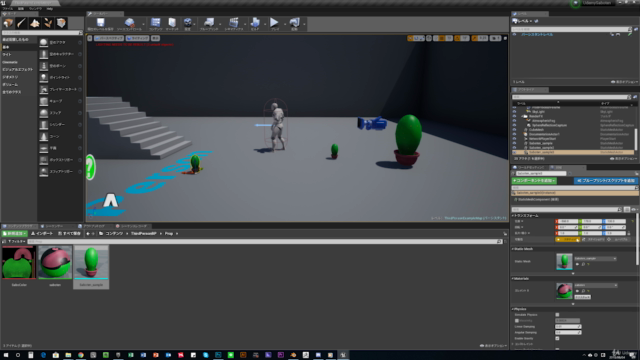Select the Landscape mode icon
This screenshot has width=640, height=360.
tap(35, 23)
